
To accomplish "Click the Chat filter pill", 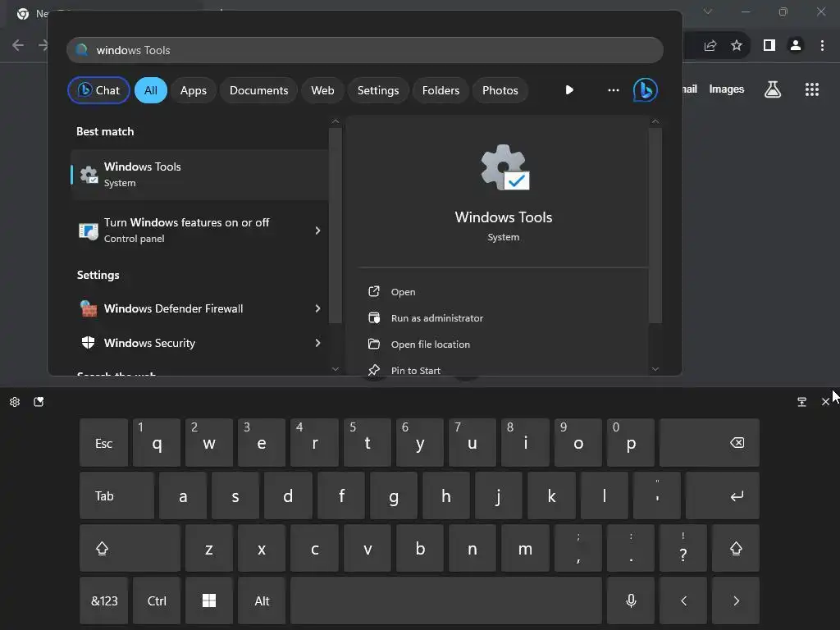I will click(98, 90).
